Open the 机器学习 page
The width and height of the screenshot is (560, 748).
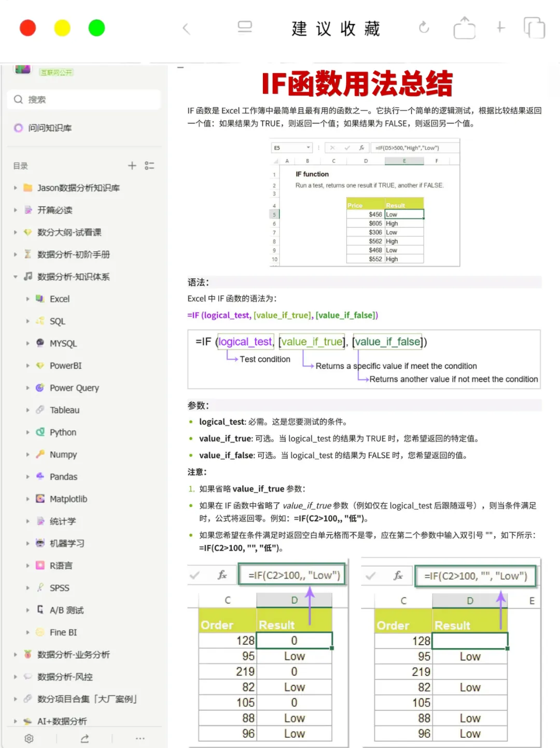[67, 543]
